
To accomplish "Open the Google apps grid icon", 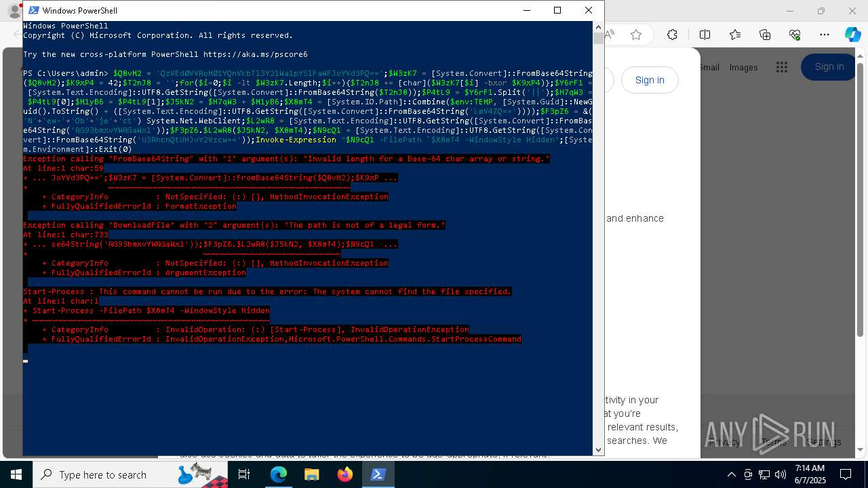I will [782, 66].
